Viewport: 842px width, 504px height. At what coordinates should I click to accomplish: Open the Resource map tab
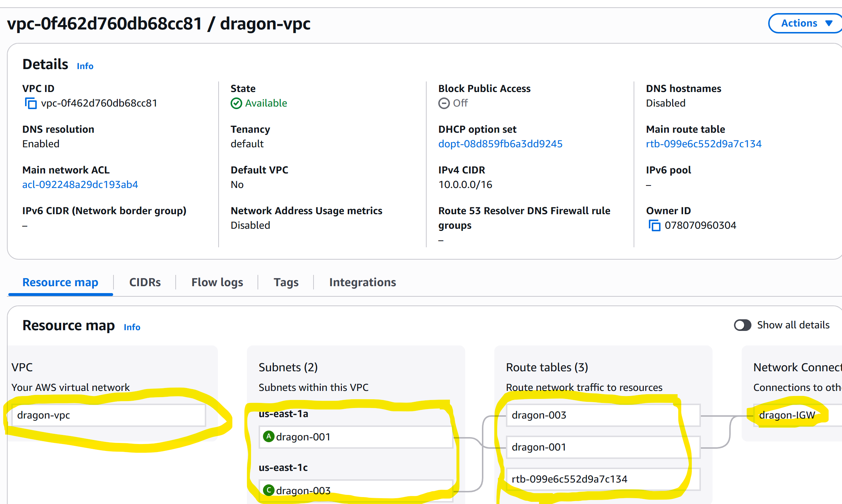coord(60,282)
